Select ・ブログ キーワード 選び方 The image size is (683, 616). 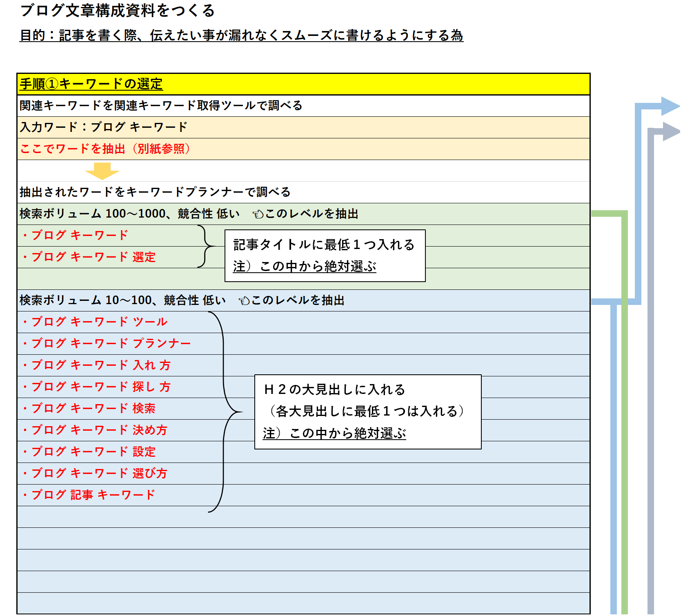click(94, 474)
